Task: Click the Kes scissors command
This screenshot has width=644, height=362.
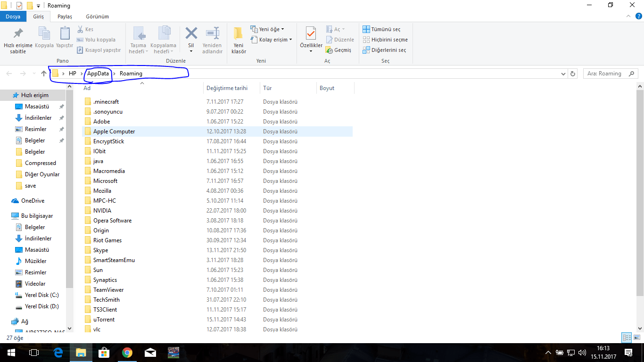Action: point(85,29)
